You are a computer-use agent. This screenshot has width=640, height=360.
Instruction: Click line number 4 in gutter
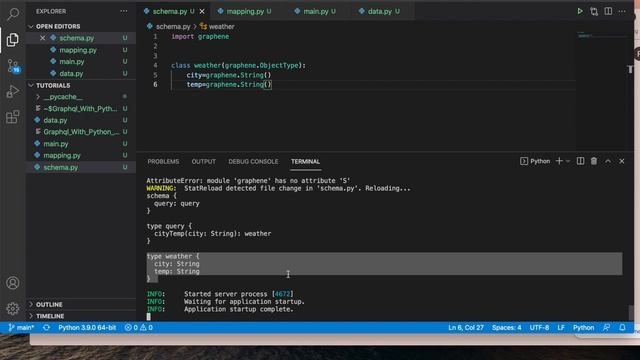pyautogui.click(x=155, y=65)
